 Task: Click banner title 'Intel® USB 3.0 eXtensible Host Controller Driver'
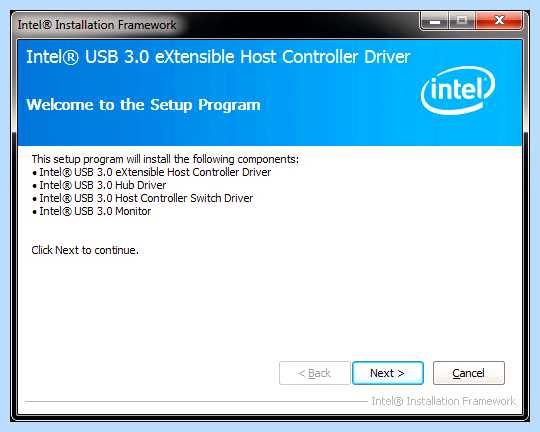click(x=218, y=57)
